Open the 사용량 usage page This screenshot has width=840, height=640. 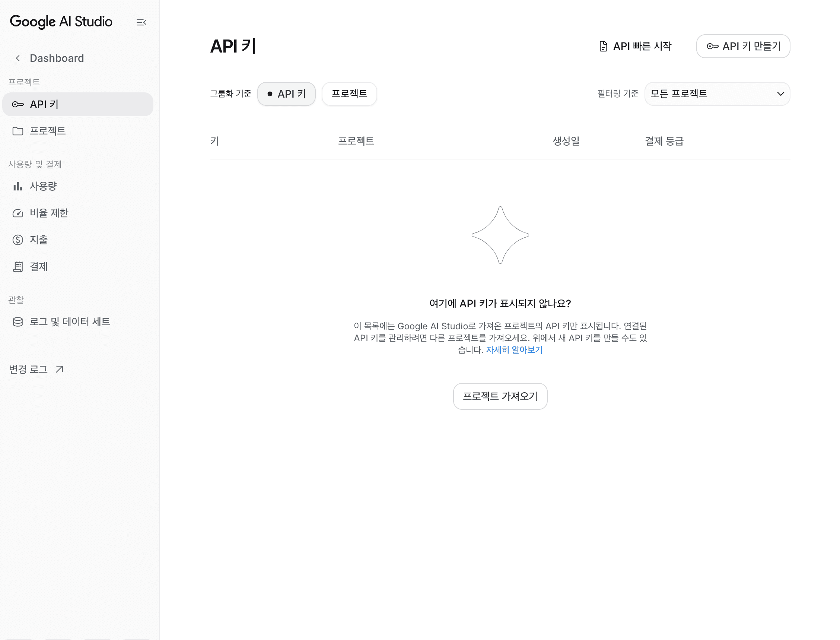click(78, 186)
